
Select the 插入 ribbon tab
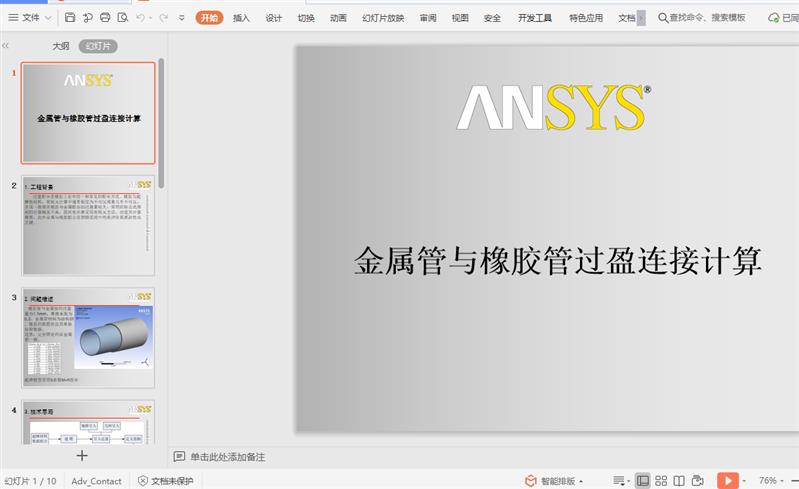tap(242, 18)
